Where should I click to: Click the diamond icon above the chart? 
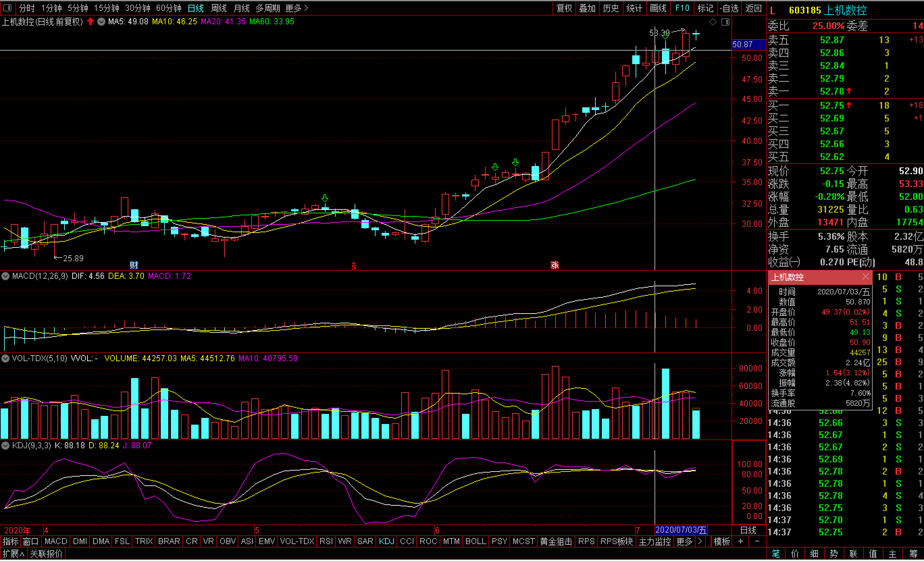(713, 22)
